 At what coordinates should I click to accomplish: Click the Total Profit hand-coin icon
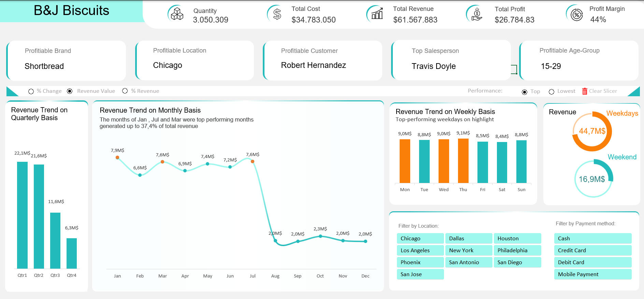click(x=476, y=15)
